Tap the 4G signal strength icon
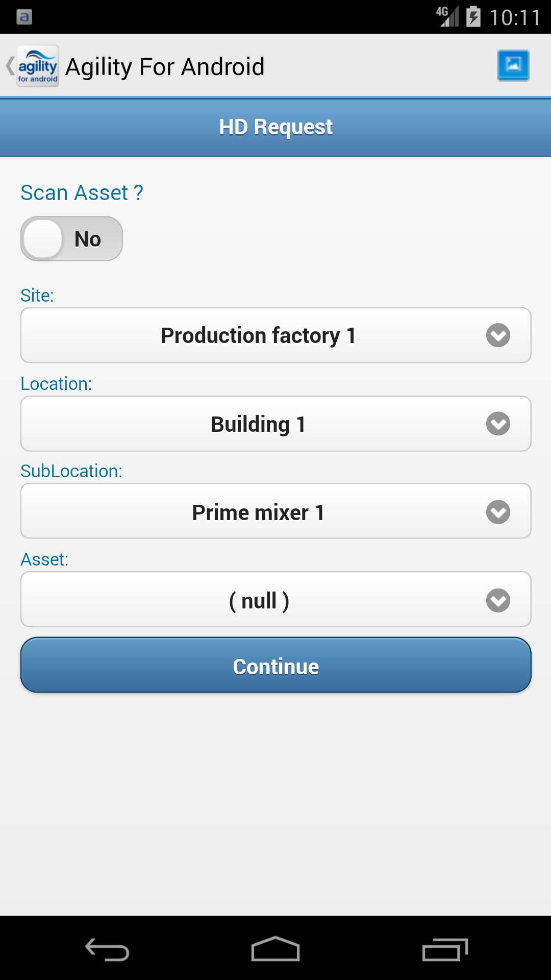 pyautogui.click(x=447, y=16)
